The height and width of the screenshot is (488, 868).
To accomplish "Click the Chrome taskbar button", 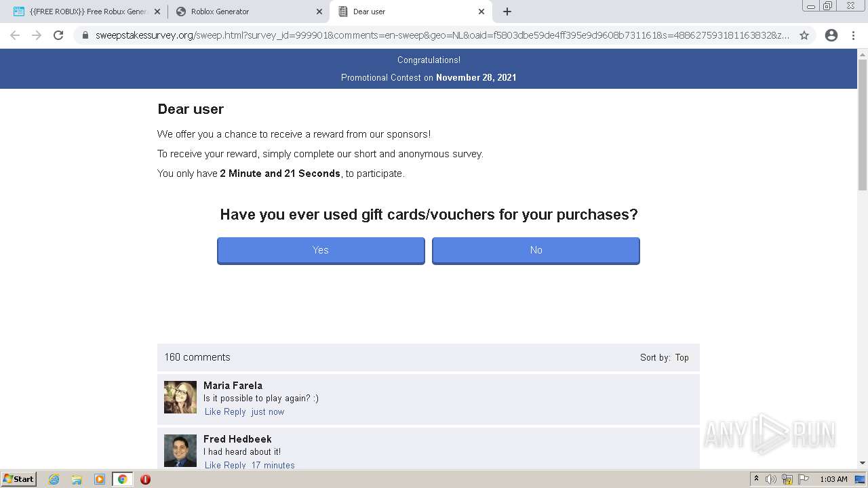I will tap(122, 479).
